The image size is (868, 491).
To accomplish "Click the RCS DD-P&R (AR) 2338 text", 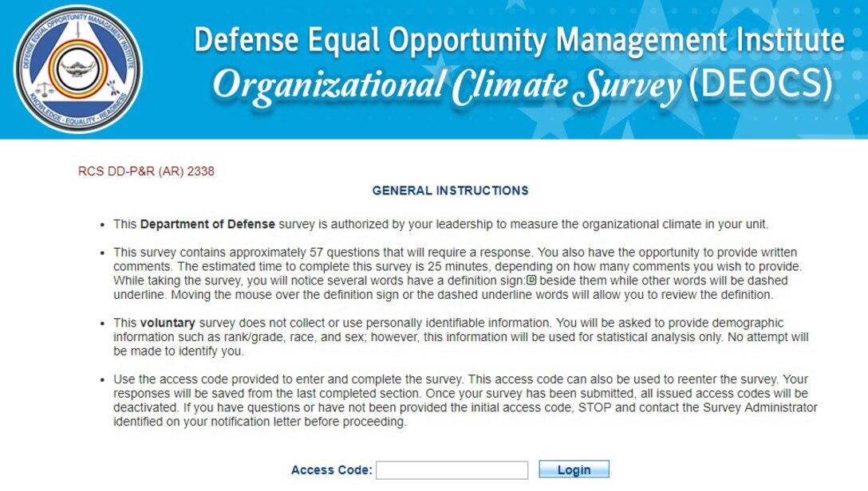I will (x=146, y=171).
